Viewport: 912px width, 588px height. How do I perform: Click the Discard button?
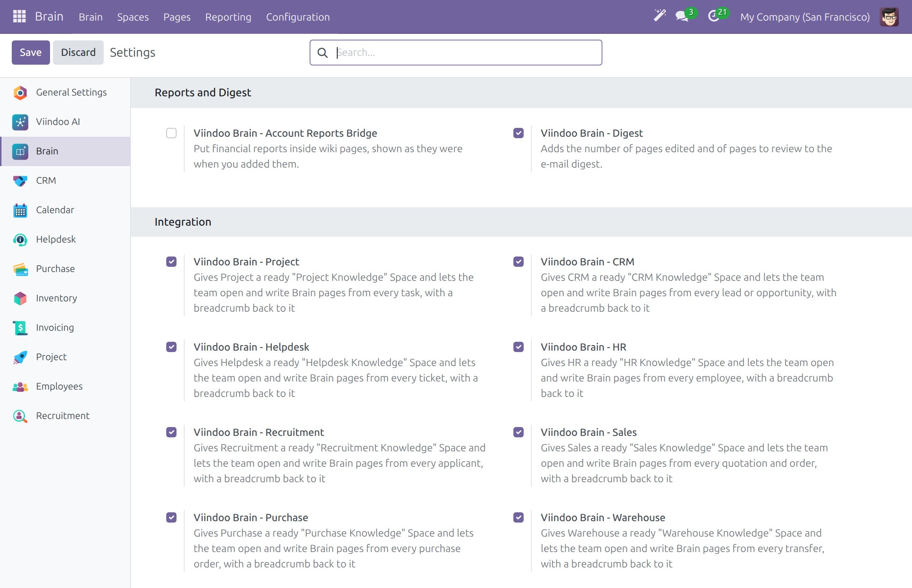78,52
